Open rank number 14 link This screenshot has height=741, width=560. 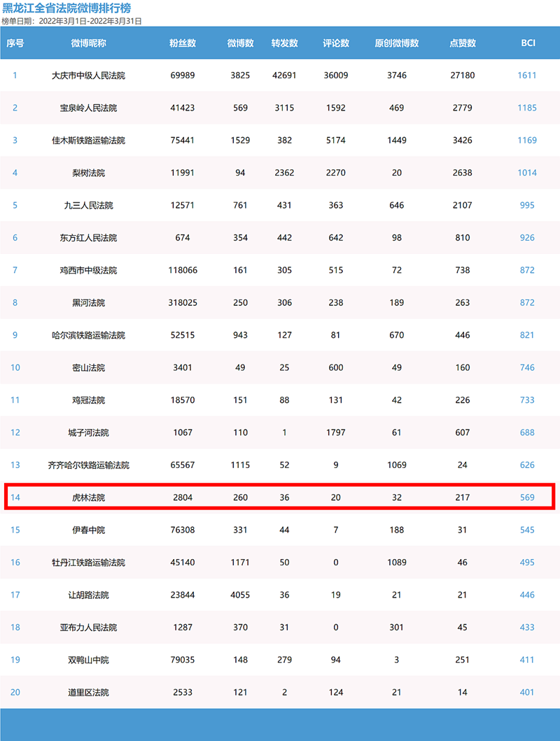(15, 497)
